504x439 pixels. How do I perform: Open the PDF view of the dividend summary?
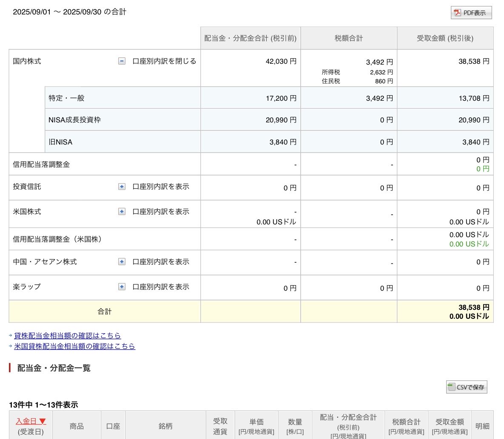tap(471, 13)
